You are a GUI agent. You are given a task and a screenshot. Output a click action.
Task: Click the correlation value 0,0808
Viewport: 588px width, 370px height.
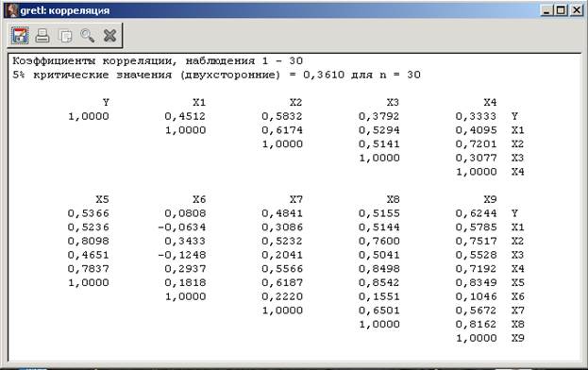(185, 213)
